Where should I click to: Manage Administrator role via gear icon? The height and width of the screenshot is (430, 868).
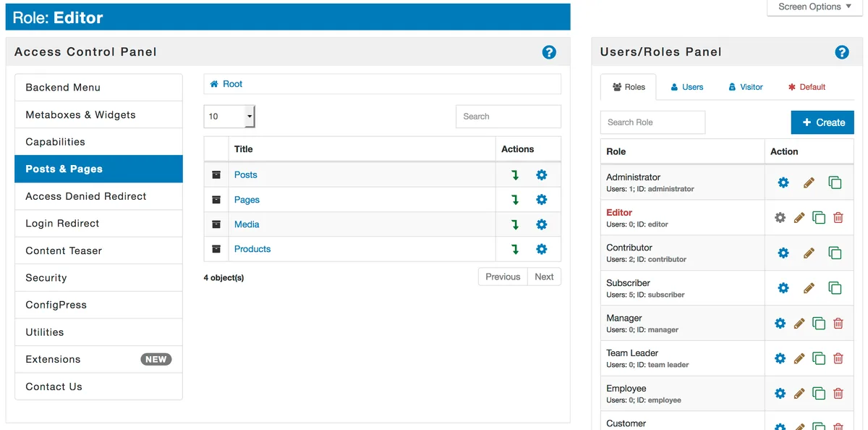pos(783,182)
